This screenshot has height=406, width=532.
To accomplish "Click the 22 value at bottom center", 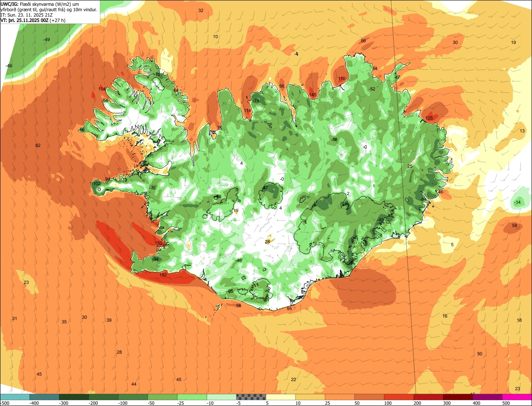I will 293,380.
